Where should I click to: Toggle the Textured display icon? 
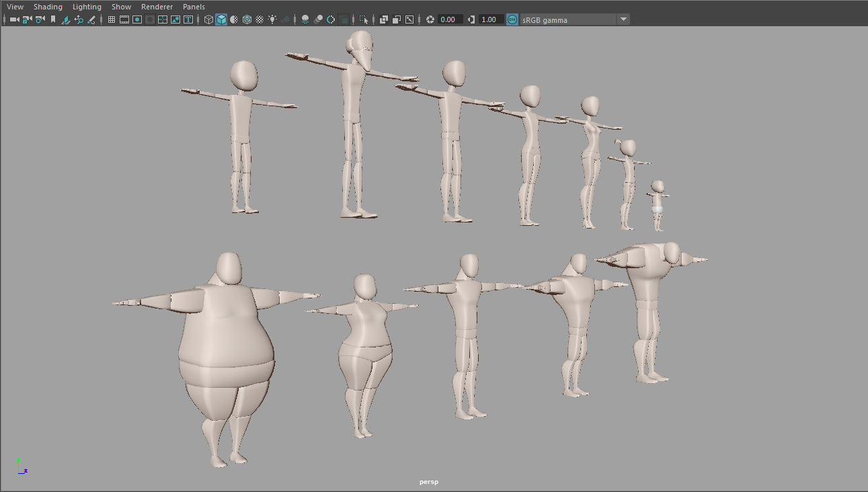pyautogui.click(x=260, y=19)
